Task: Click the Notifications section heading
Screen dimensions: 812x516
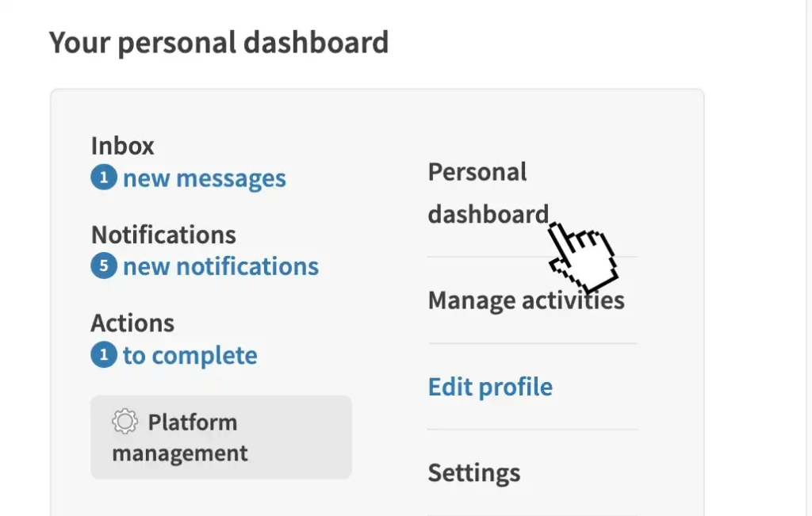Action: [163, 235]
